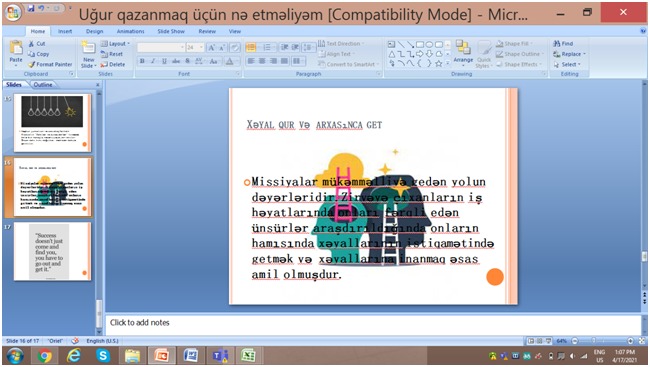Open the Outline pane tab

click(x=43, y=84)
